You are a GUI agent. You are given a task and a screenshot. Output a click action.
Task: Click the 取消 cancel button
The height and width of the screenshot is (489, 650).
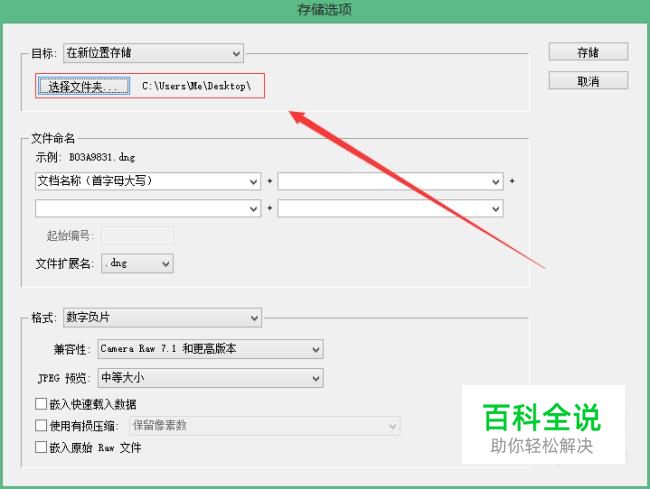[x=588, y=81]
